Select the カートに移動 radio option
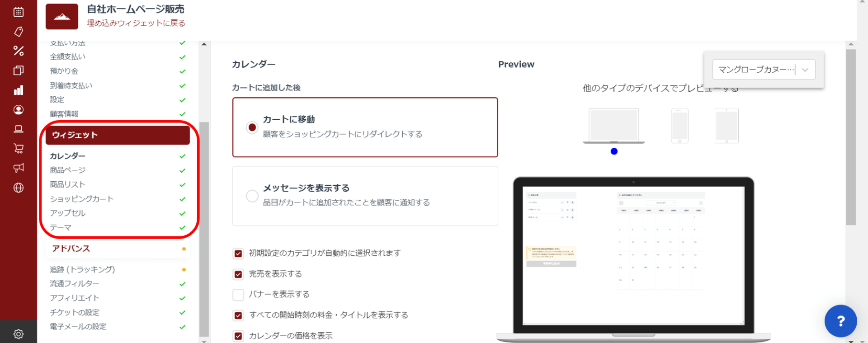The width and height of the screenshot is (868, 343). point(252,127)
